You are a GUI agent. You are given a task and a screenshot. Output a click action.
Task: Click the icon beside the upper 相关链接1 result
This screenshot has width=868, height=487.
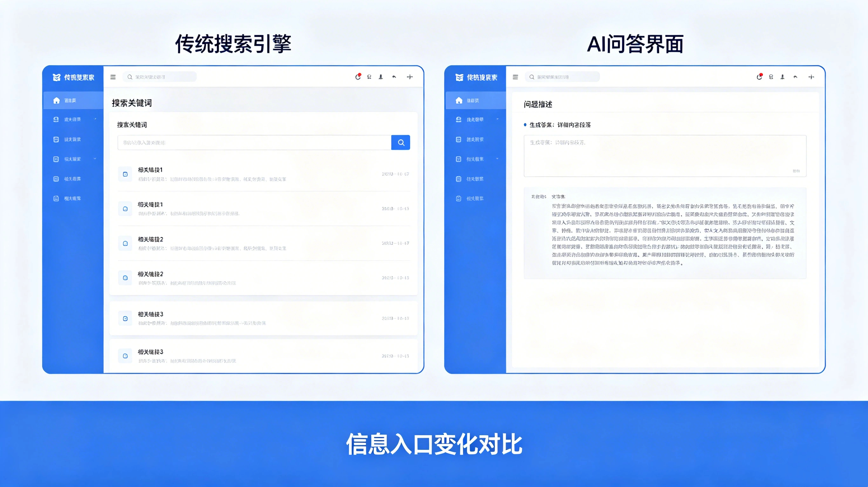[125, 174]
